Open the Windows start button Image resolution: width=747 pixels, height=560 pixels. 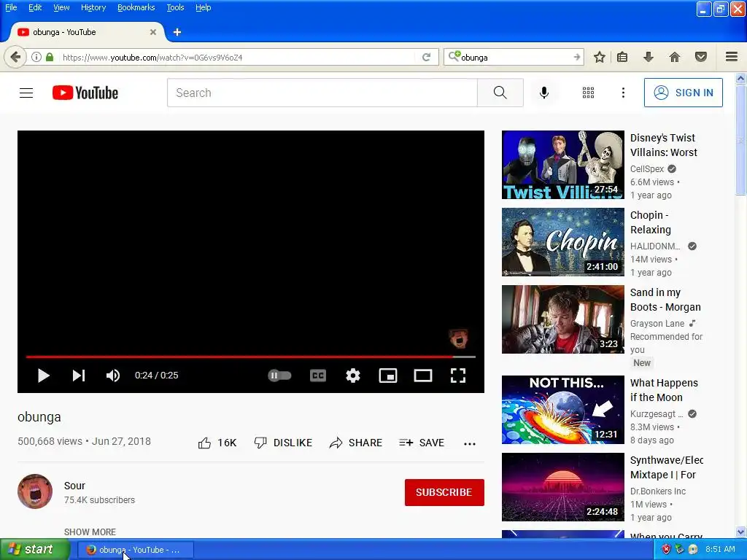(35, 550)
